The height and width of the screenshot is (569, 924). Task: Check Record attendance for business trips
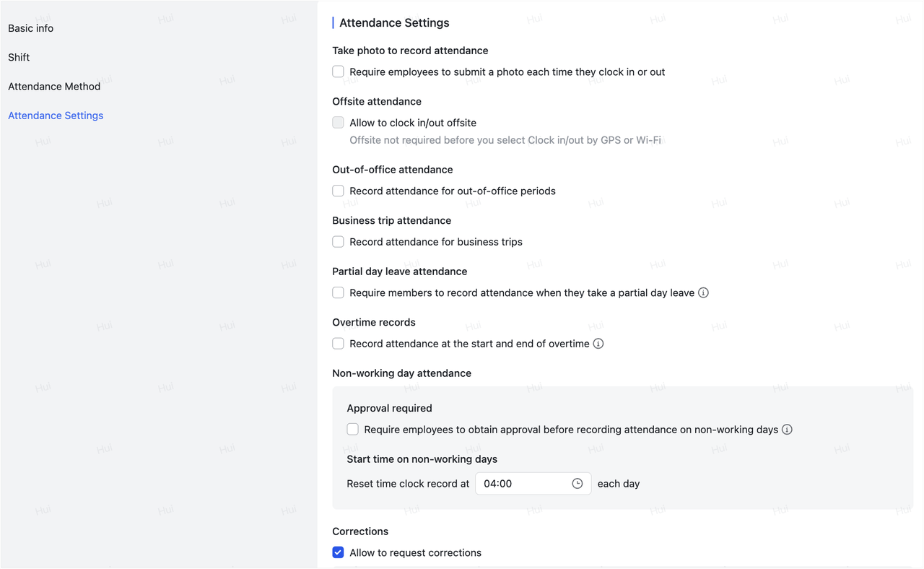coord(338,241)
